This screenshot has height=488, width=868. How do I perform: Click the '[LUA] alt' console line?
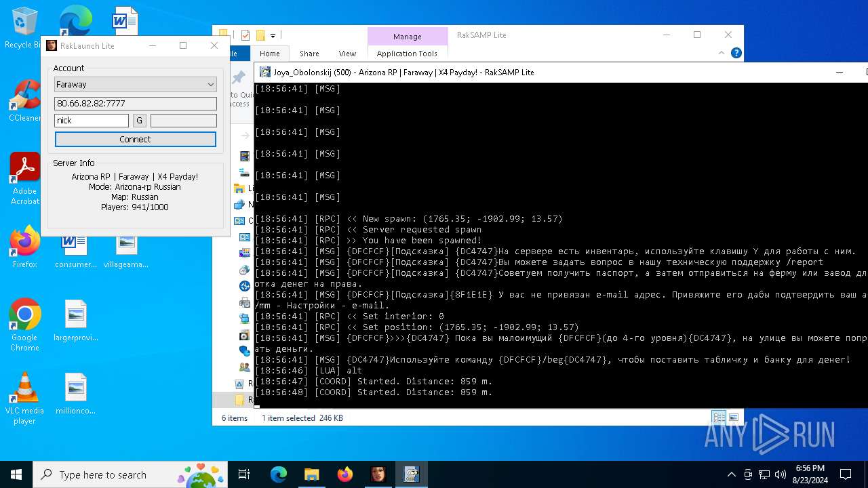(x=309, y=370)
